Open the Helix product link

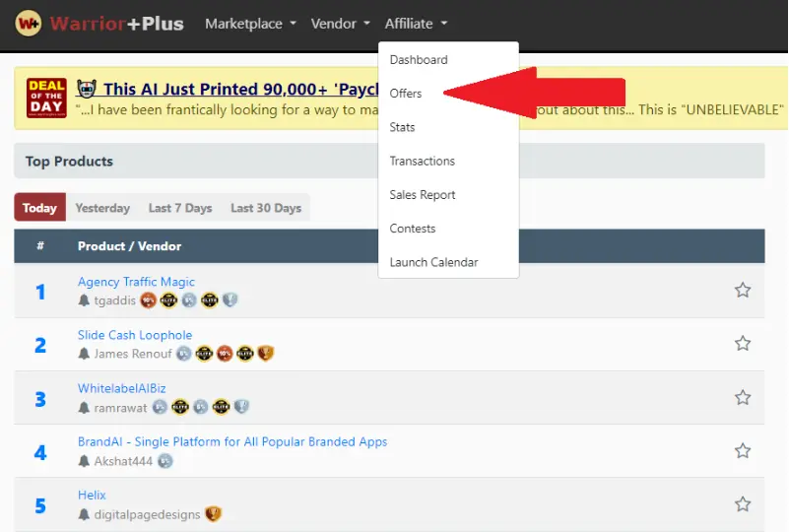click(92, 496)
